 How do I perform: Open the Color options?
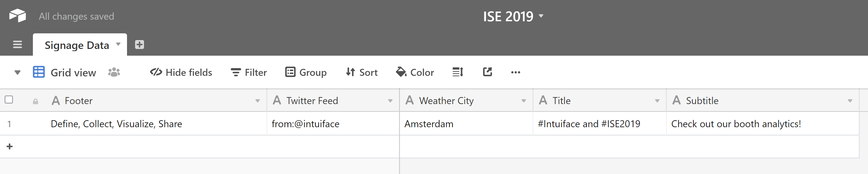pyautogui.click(x=415, y=72)
